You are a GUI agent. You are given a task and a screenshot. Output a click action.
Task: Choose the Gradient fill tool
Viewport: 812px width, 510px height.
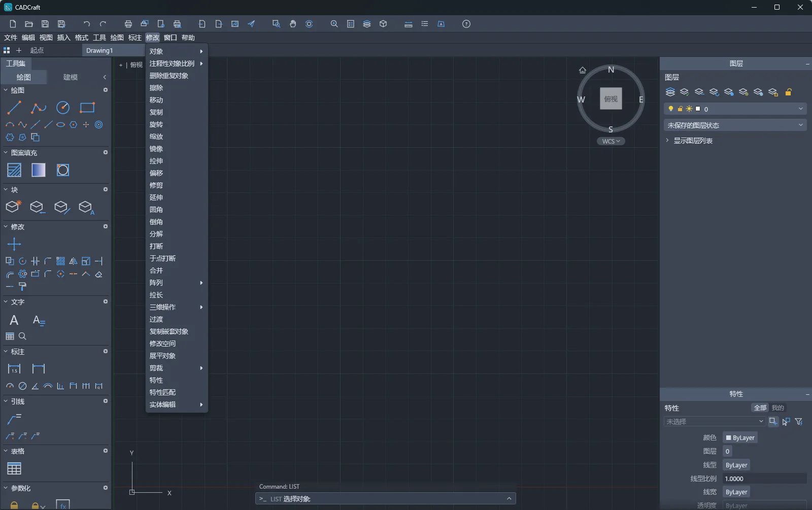(x=39, y=170)
